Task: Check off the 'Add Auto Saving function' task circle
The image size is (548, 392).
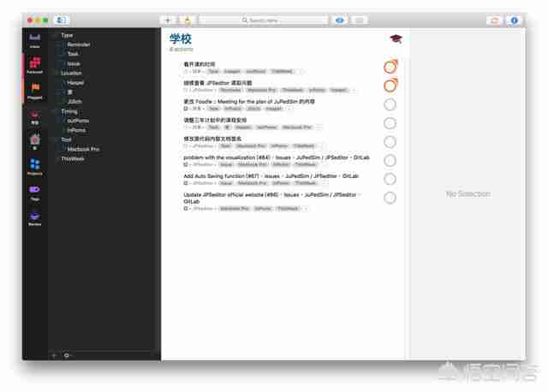Action: pyautogui.click(x=390, y=179)
